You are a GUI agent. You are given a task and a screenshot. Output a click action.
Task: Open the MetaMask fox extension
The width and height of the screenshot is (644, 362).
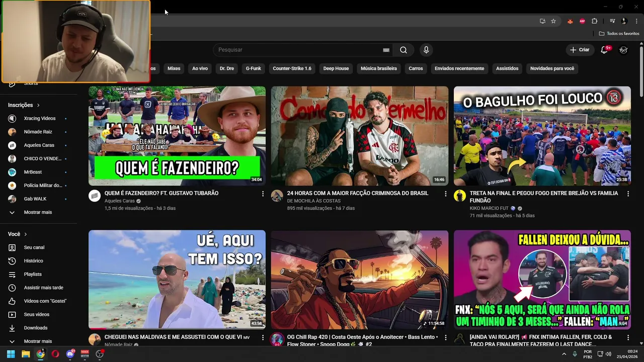[x=570, y=21]
